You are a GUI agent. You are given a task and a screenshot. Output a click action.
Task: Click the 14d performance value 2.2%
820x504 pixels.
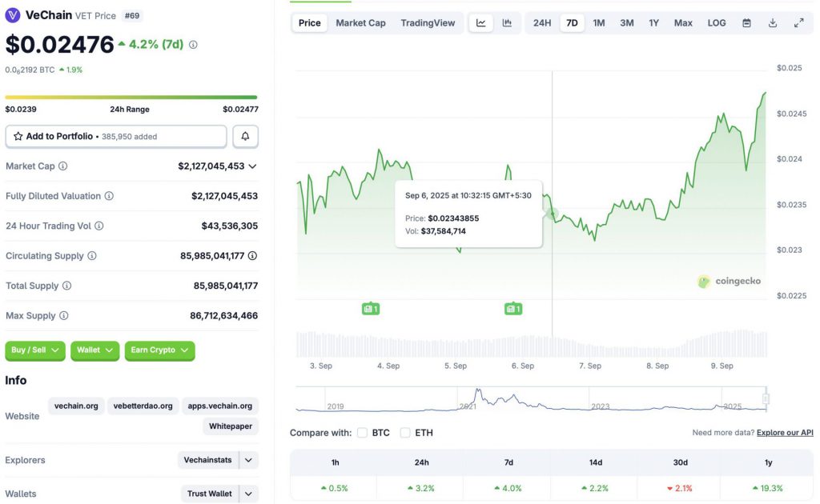pos(595,488)
